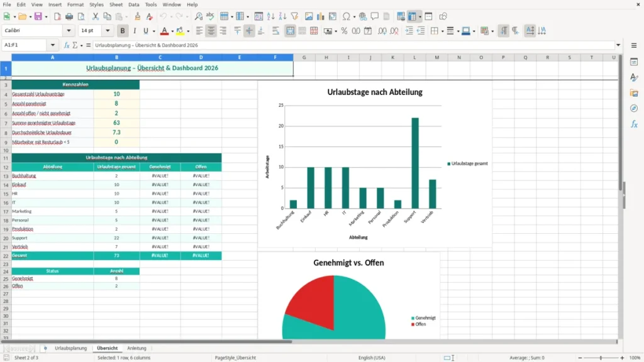The width and height of the screenshot is (644, 362).
Task: Sort ascending with the A-Z icon
Action: tap(270, 16)
